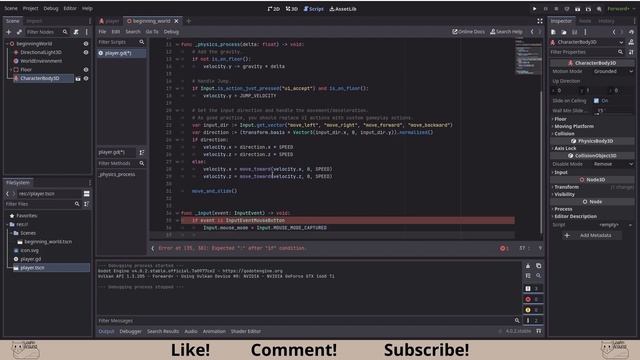640x360 pixels.
Task: Select player.gd in the scripts list
Action: point(121,53)
